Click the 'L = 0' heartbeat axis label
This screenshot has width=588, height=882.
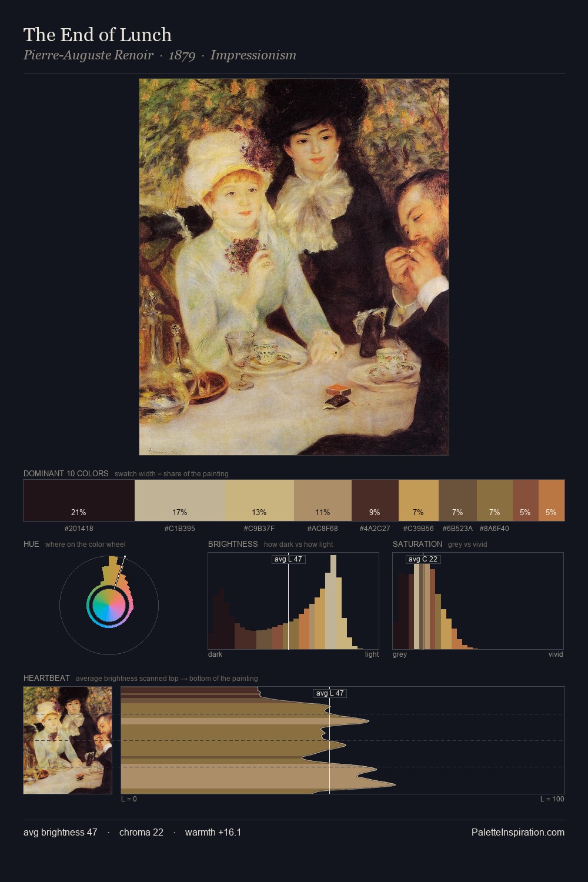click(x=129, y=799)
